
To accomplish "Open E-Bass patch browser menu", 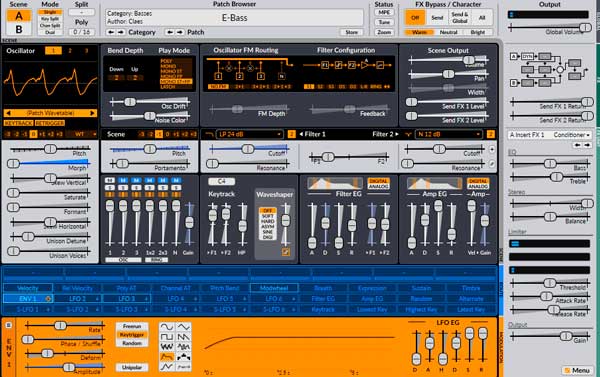I will tap(234, 18).
